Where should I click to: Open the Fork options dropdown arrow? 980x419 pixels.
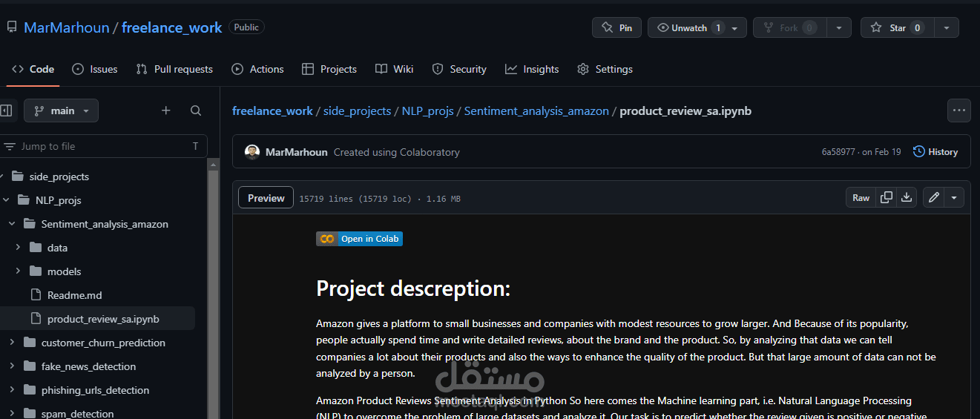(839, 27)
